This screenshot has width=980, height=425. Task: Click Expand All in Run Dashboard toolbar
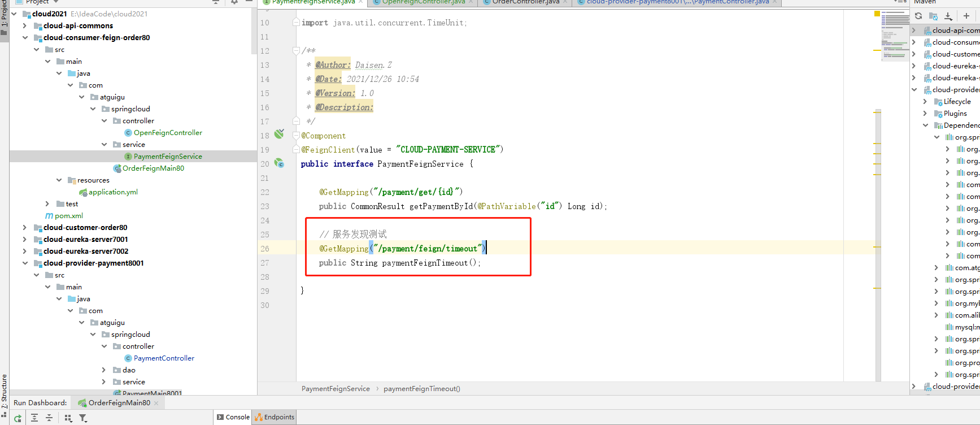coord(34,418)
